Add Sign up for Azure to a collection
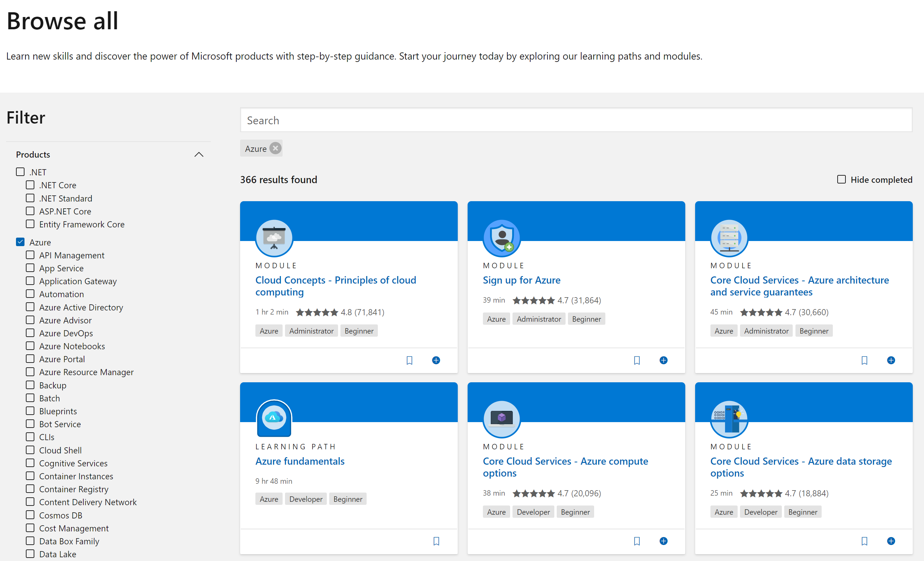924x561 pixels. point(663,360)
